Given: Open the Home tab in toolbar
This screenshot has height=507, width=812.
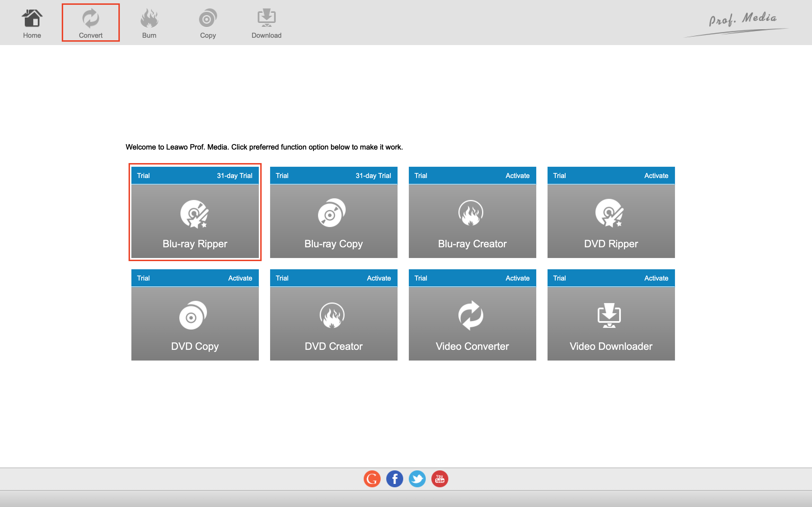Looking at the screenshot, I should tap(32, 23).
